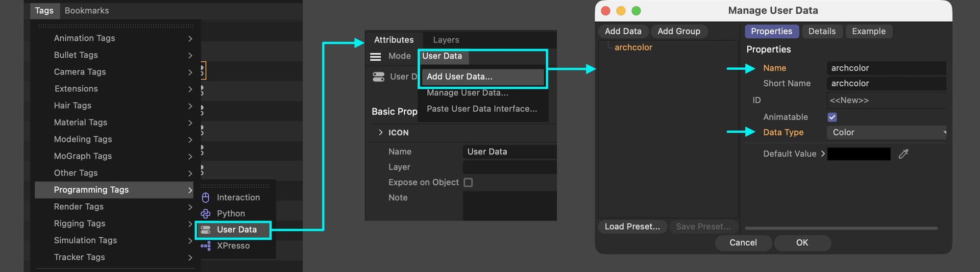This screenshot has height=272, width=980.
Task: Choose Add User Data... menu entry
Action: pos(482,77)
